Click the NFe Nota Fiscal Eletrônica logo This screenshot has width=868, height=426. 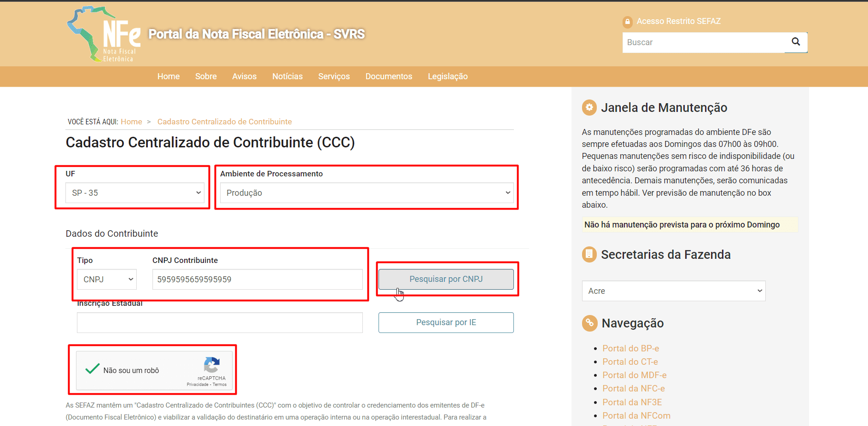[105, 35]
